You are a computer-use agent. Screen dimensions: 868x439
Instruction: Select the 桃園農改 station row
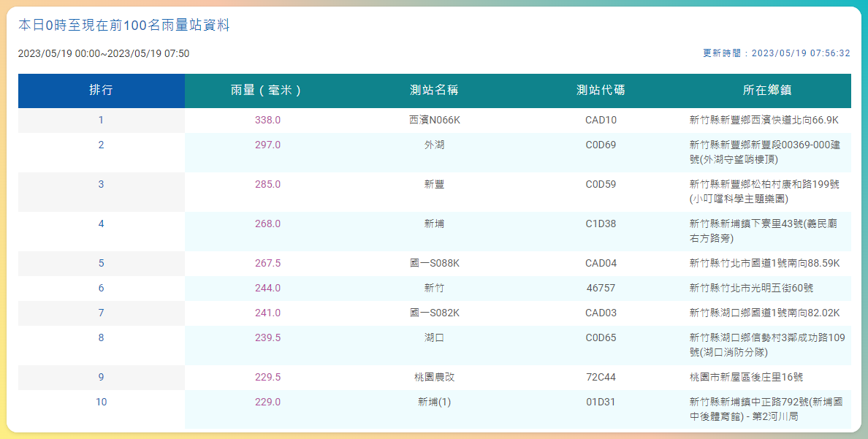(x=435, y=378)
